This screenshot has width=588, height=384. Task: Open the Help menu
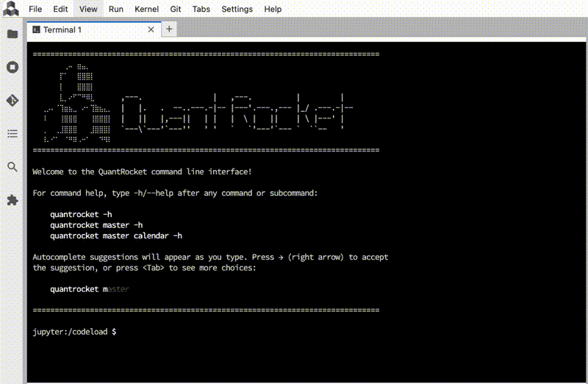point(273,9)
